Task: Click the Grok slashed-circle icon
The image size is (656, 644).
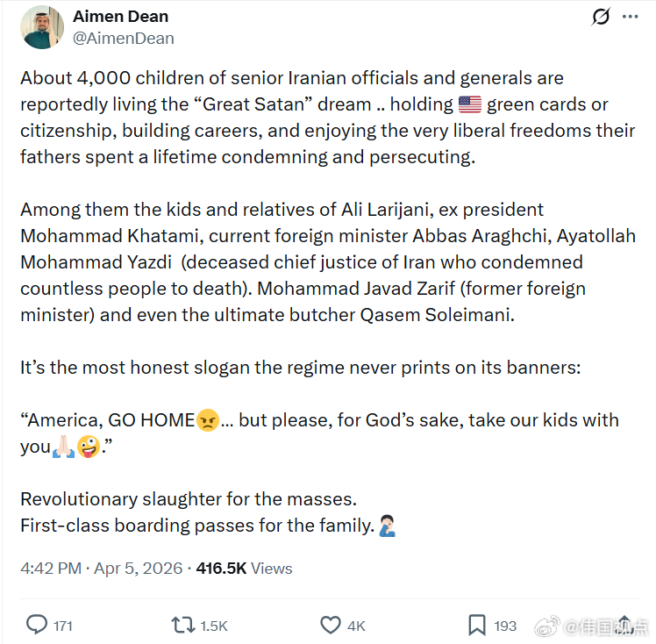Action: coord(601,17)
